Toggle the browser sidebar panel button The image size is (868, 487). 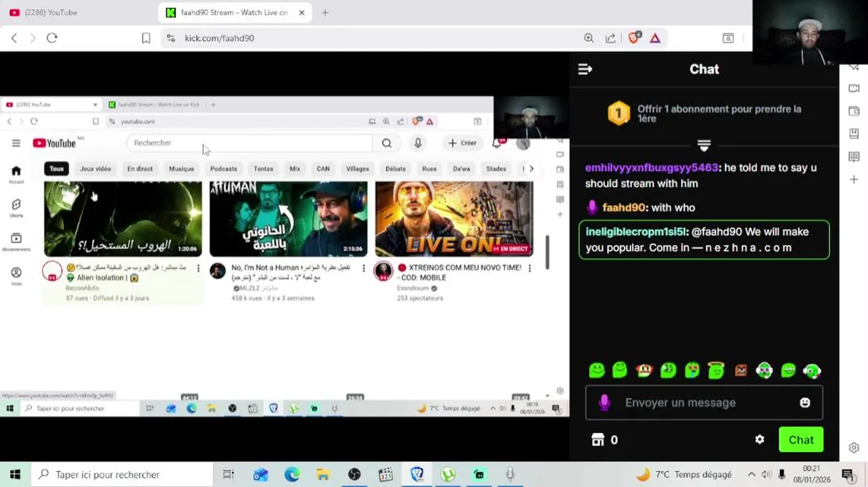pyautogui.click(x=728, y=38)
